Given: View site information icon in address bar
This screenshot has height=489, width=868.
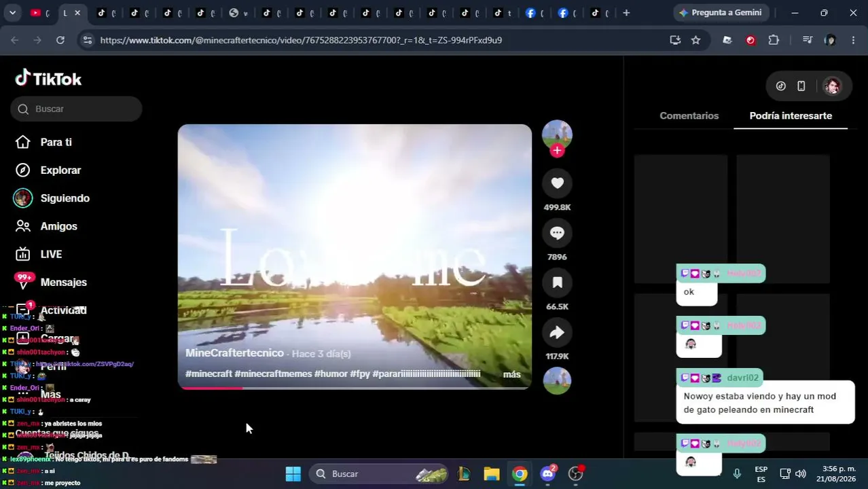Looking at the screenshot, I should tap(87, 40).
